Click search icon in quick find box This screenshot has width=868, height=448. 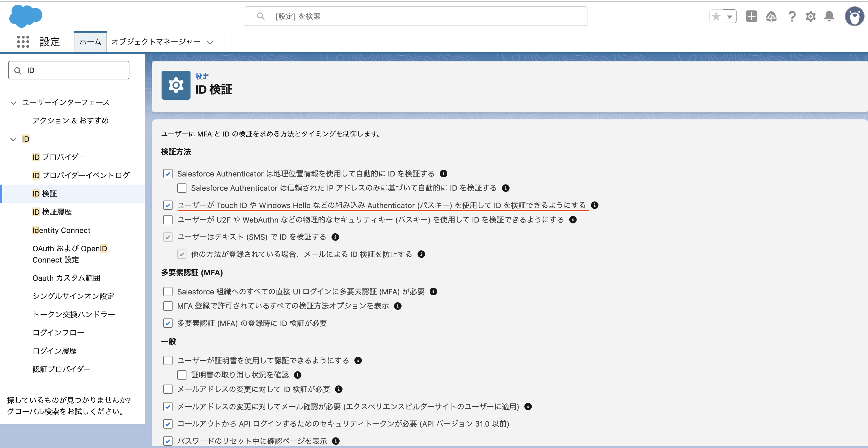pos(18,70)
